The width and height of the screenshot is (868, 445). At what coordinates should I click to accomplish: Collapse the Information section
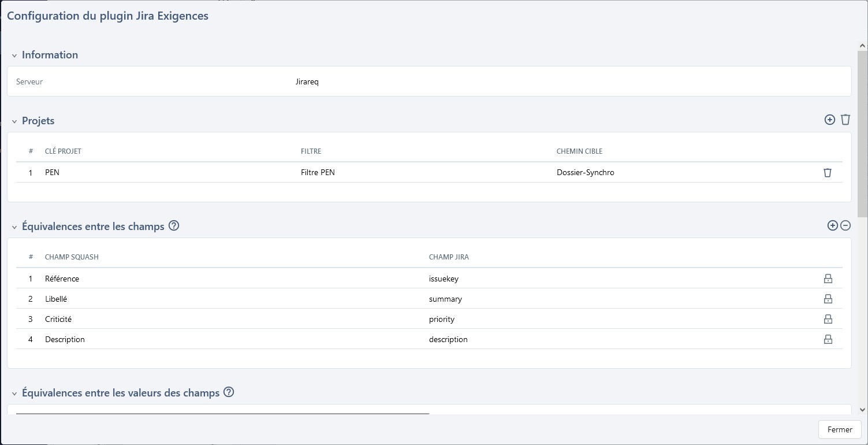(x=14, y=55)
